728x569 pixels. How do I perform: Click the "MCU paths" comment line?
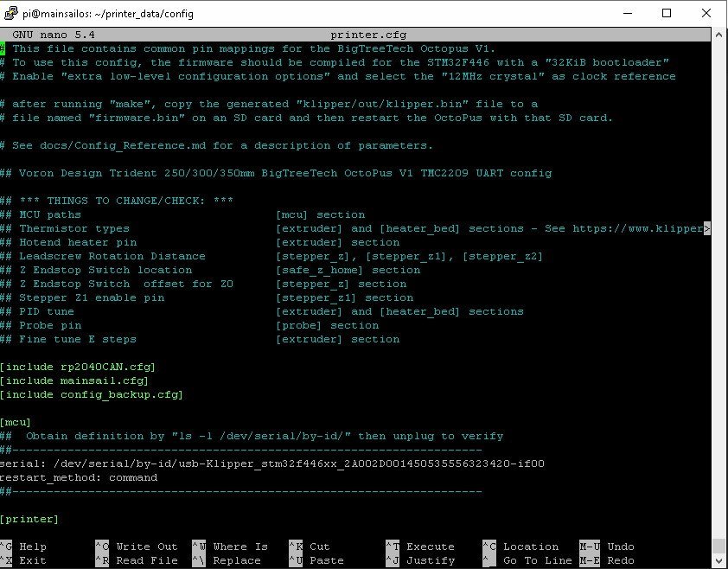click(x=41, y=214)
